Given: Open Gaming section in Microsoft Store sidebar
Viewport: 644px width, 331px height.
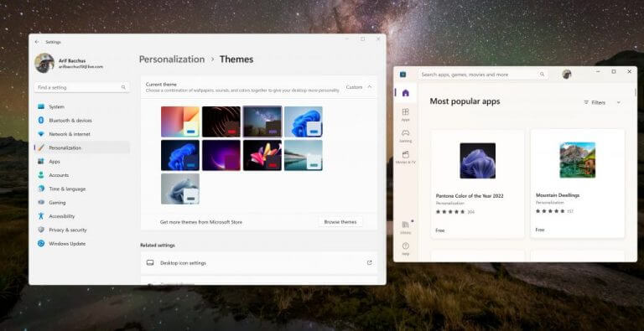Looking at the screenshot, I should point(405,136).
